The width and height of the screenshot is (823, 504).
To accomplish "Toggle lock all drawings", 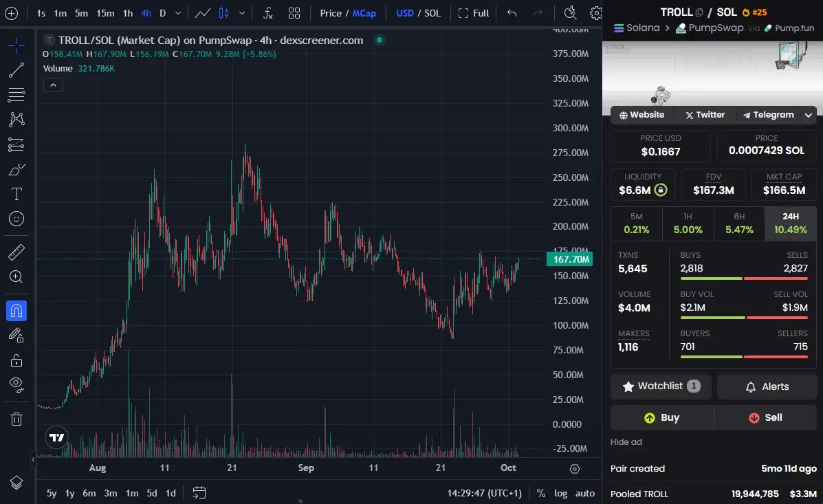I will (x=17, y=361).
